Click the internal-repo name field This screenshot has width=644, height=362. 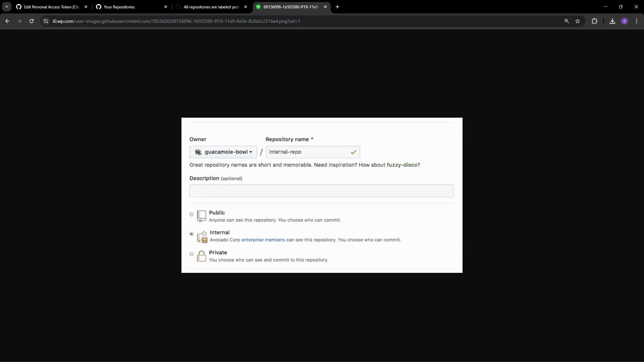click(313, 152)
